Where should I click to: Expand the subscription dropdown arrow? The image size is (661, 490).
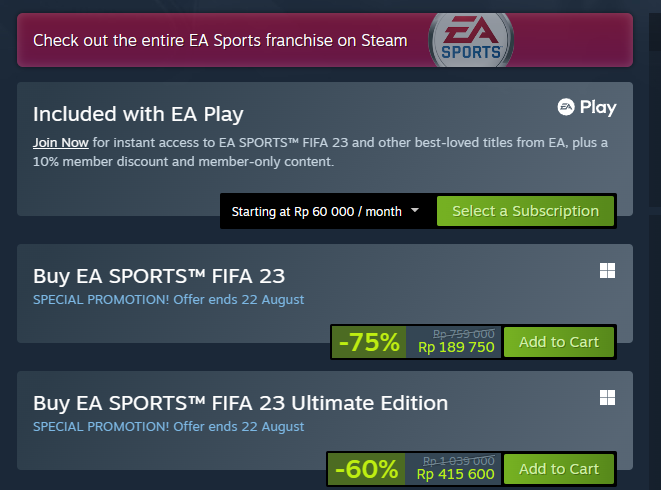click(x=415, y=210)
